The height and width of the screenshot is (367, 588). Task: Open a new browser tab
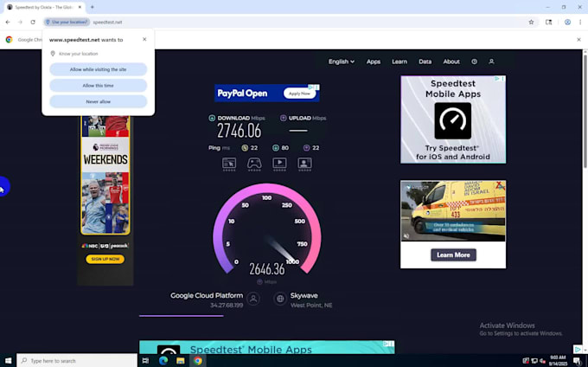click(93, 7)
